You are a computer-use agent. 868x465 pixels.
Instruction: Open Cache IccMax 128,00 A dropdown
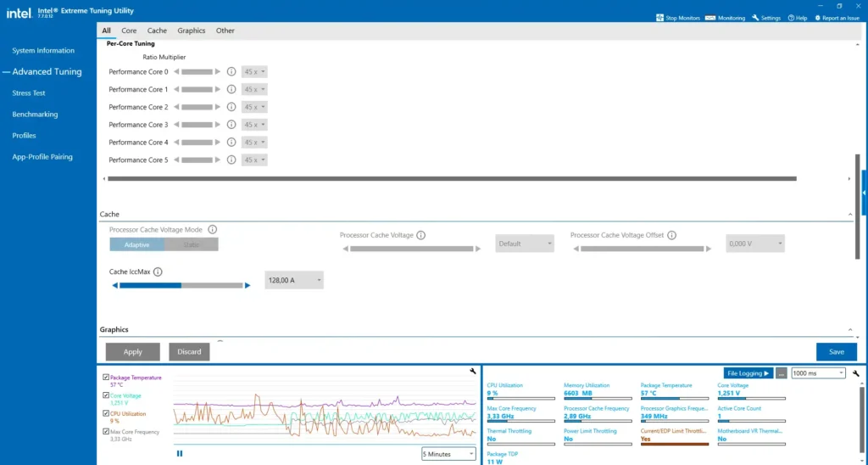point(294,280)
